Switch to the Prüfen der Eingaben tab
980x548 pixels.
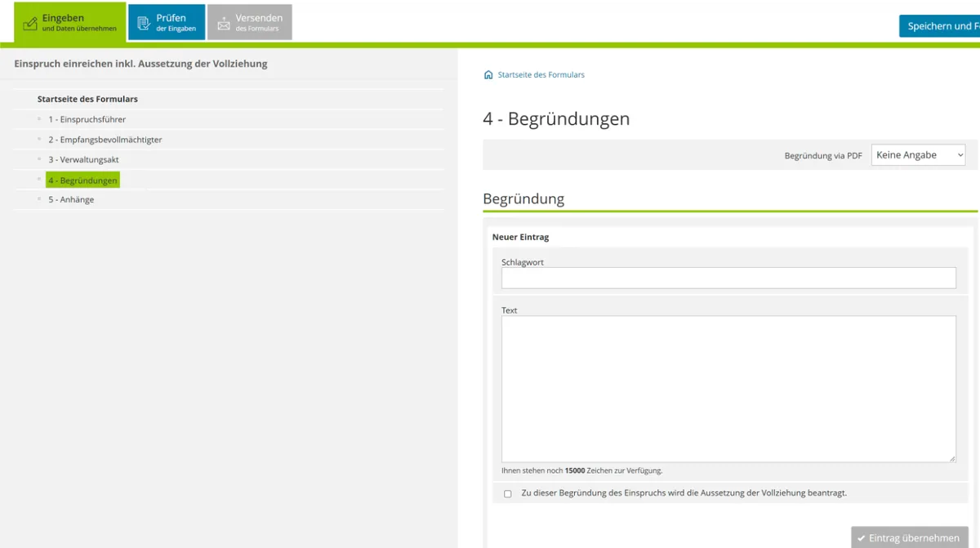point(167,22)
